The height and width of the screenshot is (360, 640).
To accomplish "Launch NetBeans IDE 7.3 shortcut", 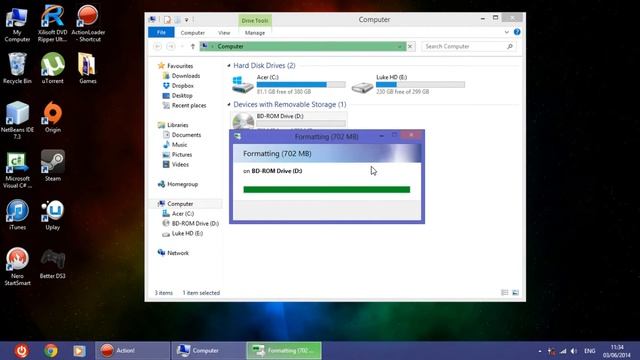I will pos(17,120).
